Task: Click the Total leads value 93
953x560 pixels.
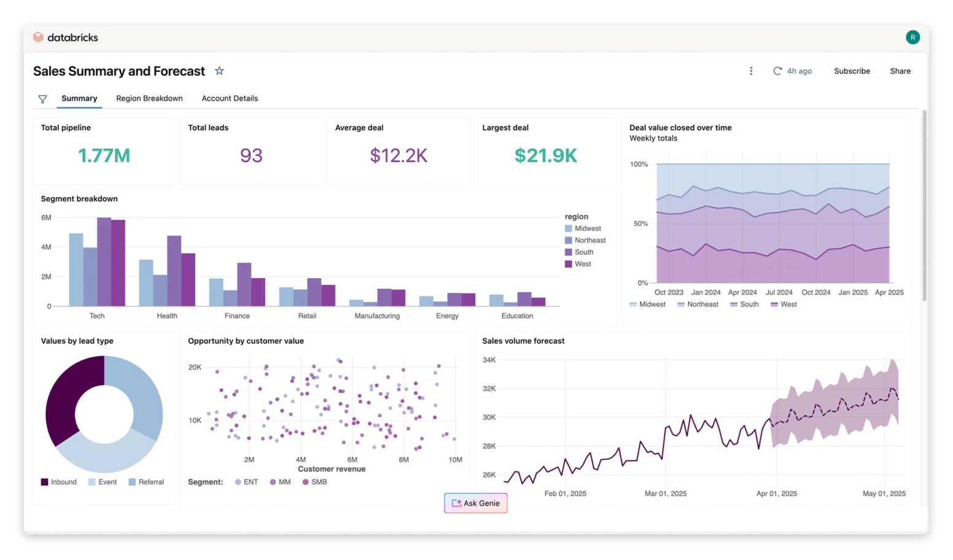Action: coord(251,155)
